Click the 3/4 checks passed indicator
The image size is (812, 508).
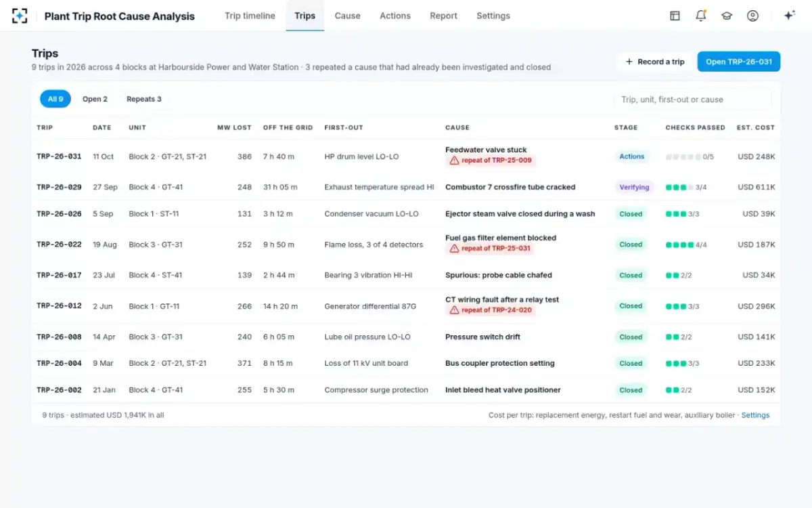click(x=685, y=188)
